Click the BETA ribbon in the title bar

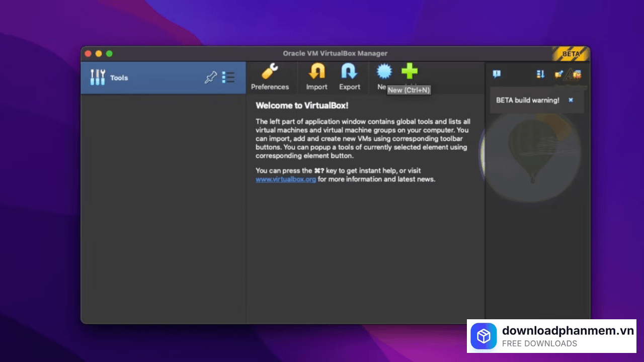tap(572, 54)
